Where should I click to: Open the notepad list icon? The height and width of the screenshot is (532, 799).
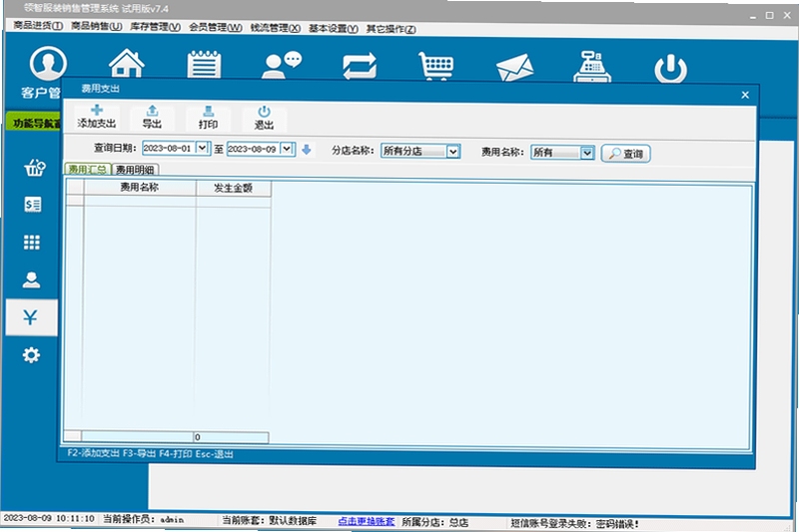pos(204,64)
